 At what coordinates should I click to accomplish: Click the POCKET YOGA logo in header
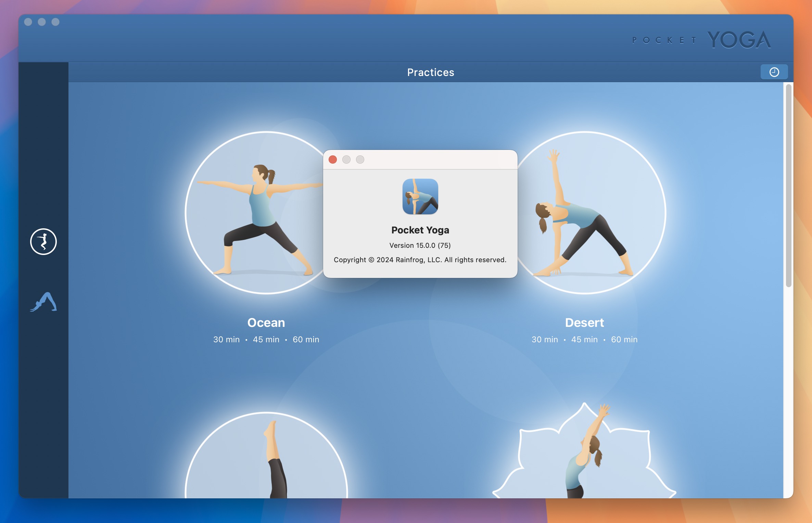point(702,40)
